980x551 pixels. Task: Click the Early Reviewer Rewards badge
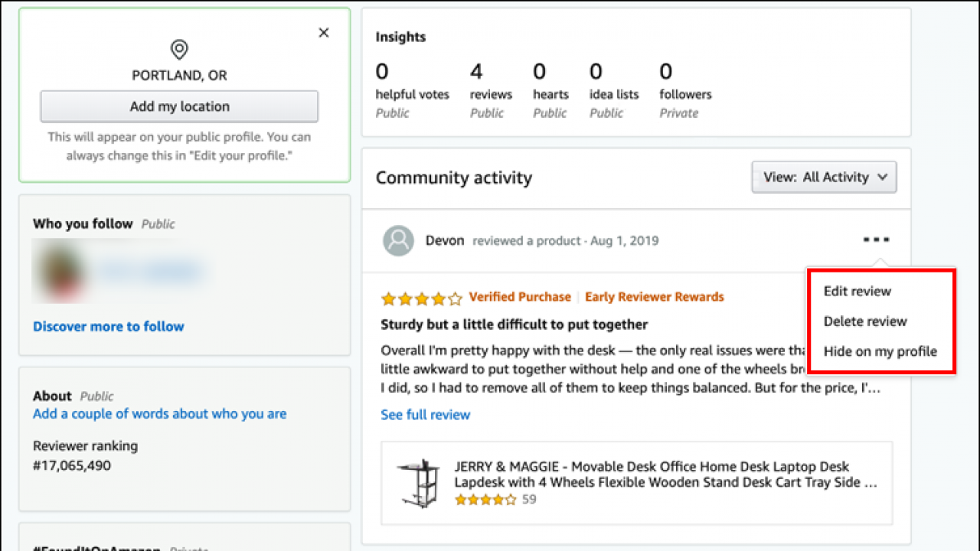coord(655,297)
